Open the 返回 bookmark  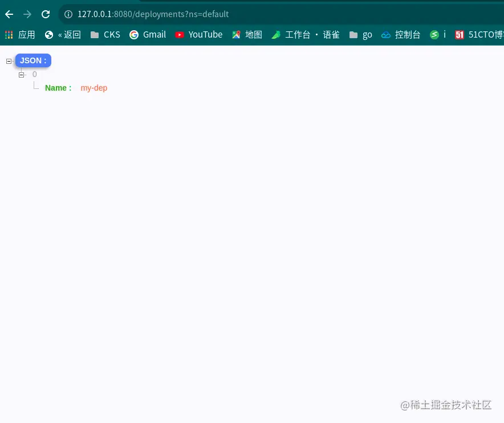63,35
